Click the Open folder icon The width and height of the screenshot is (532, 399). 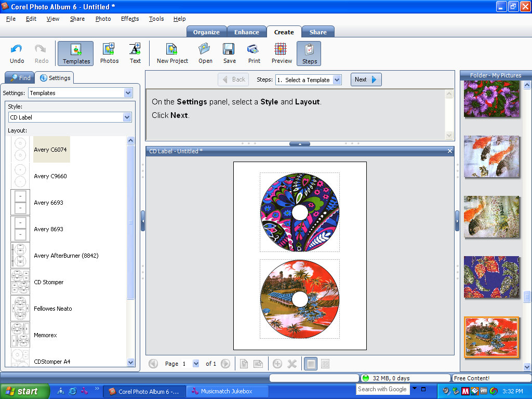(205, 54)
